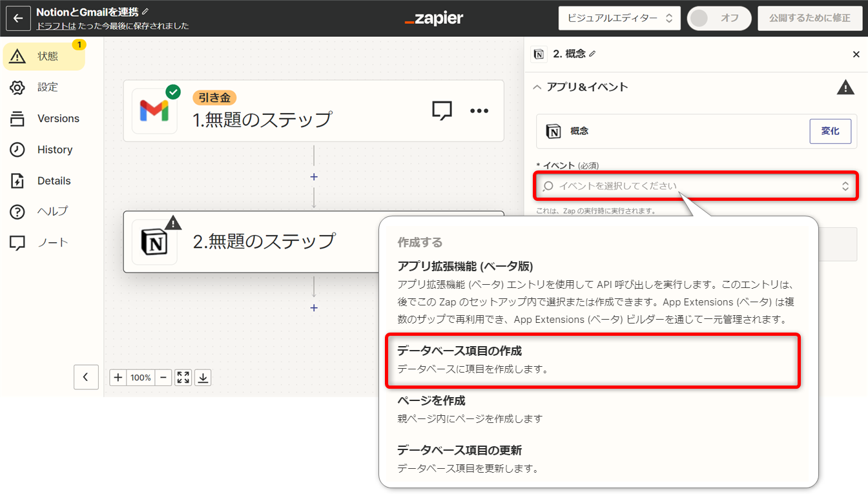
Task: Click the back arrow button
Action: pyautogui.click(x=18, y=18)
